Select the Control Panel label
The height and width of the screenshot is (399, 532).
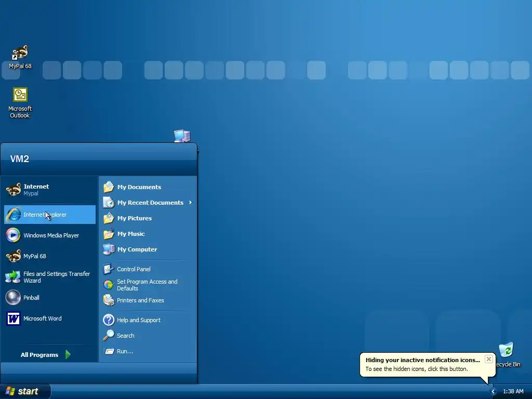[134, 269]
